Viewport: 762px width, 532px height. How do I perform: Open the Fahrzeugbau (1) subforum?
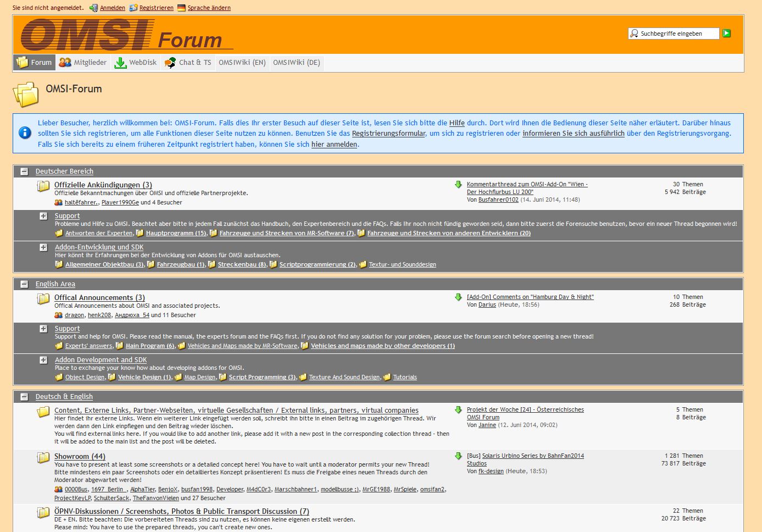point(181,264)
